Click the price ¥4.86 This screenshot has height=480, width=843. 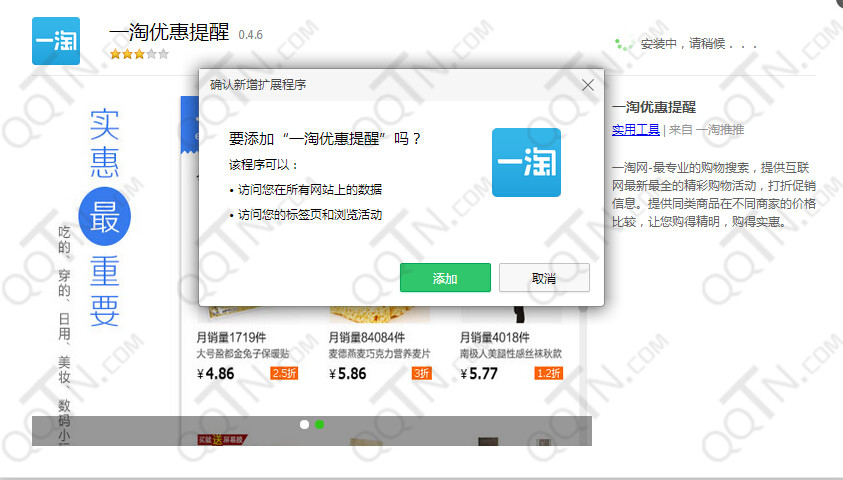point(216,374)
